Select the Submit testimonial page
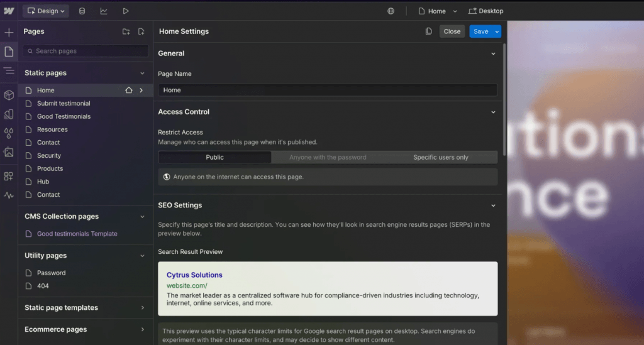644x345 pixels. point(64,104)
